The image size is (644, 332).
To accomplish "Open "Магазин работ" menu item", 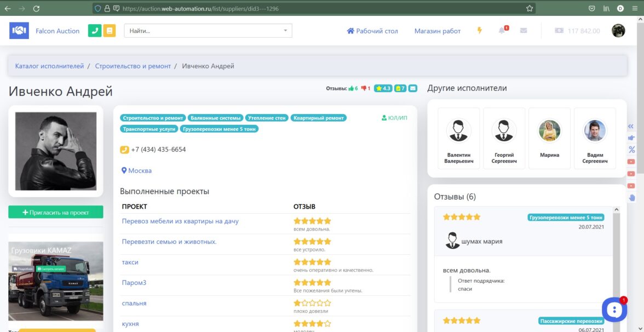I will pyautogui.click(x=437, y=31).
